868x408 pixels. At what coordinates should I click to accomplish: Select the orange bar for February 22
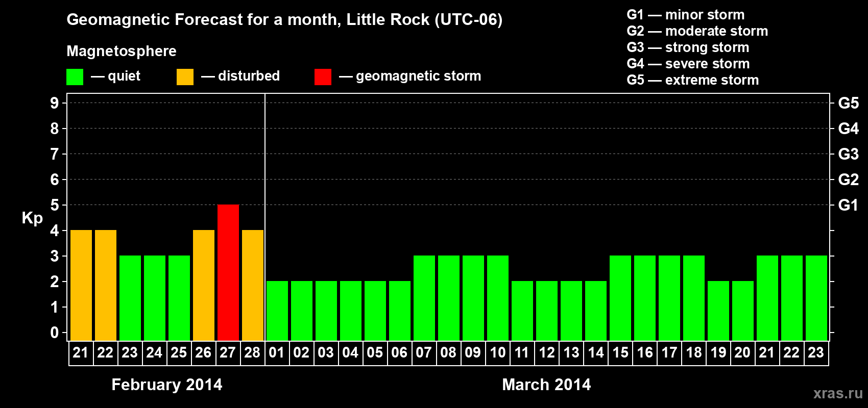coord(106,285)
